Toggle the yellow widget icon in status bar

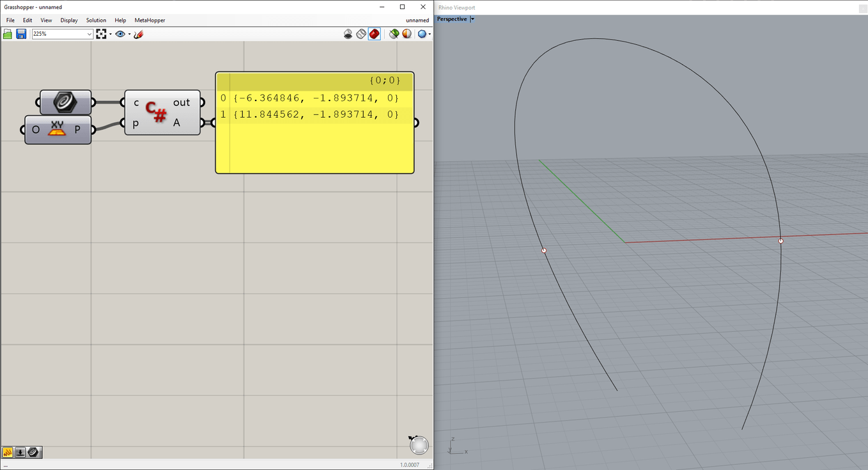pos(6,452)
